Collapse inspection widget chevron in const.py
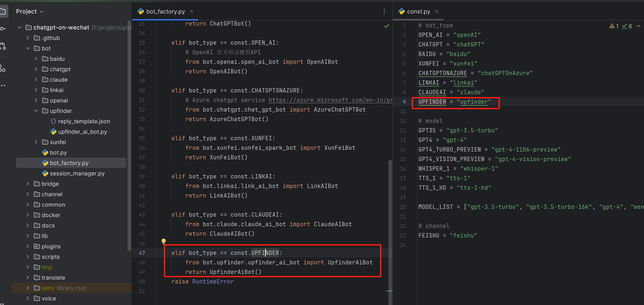This screenshot has width=644, height=305. pyautogui.click(x=639, y=26)
